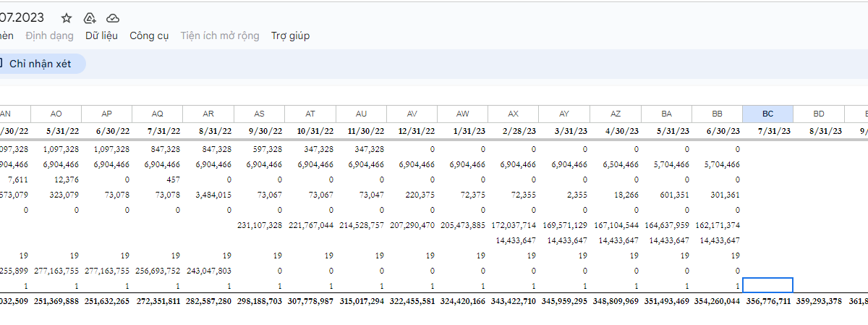Star the document with the star icon
This screenshot has width=868, height=325.
point(67,18)
